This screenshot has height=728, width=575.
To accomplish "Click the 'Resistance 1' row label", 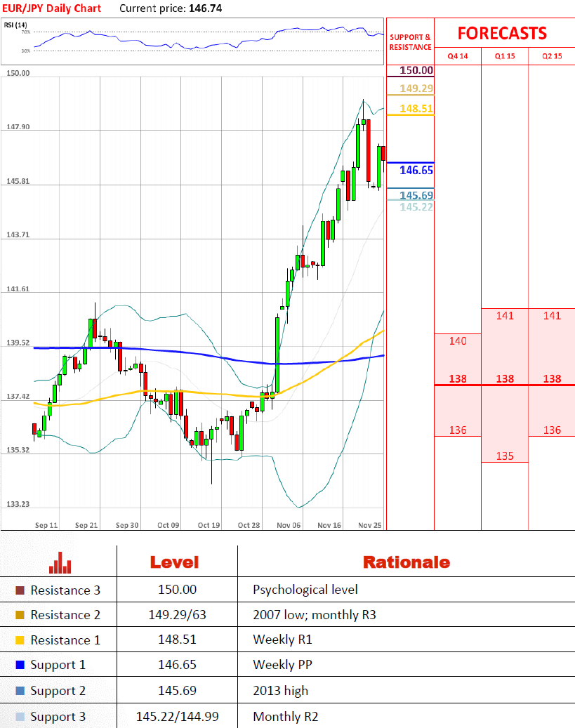I will tap(65, 640).
